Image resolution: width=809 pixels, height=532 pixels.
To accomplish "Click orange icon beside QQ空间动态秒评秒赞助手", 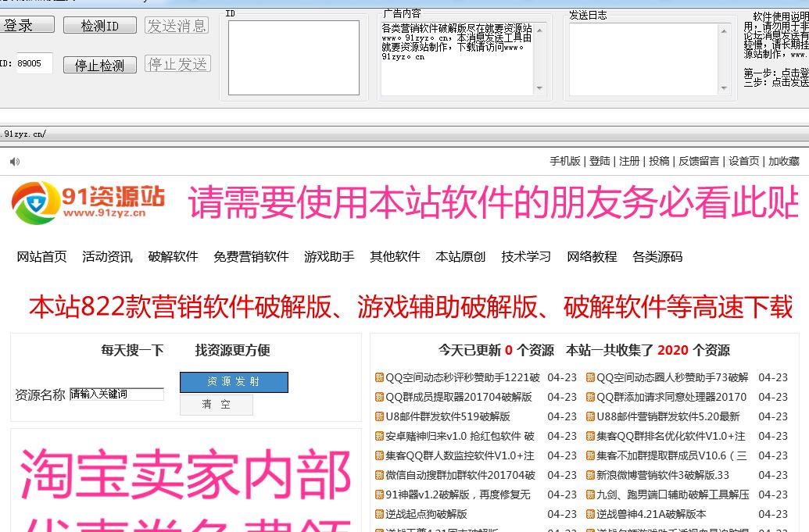I will coord(379,377).
